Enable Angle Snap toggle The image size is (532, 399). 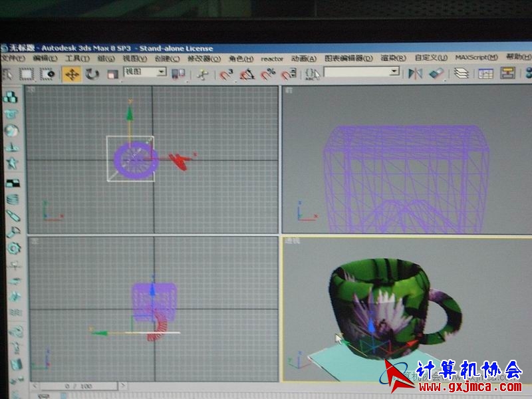[x=247, y=74]
